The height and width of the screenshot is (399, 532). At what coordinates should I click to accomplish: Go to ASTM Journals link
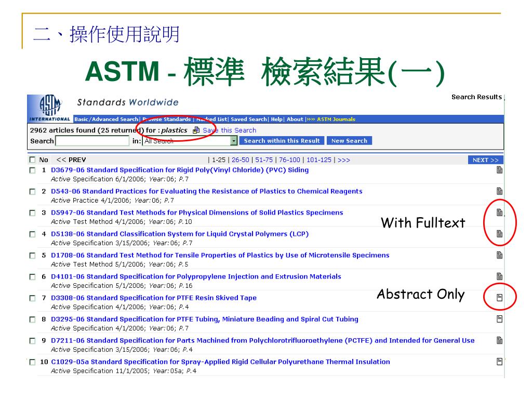coord(336,119)
